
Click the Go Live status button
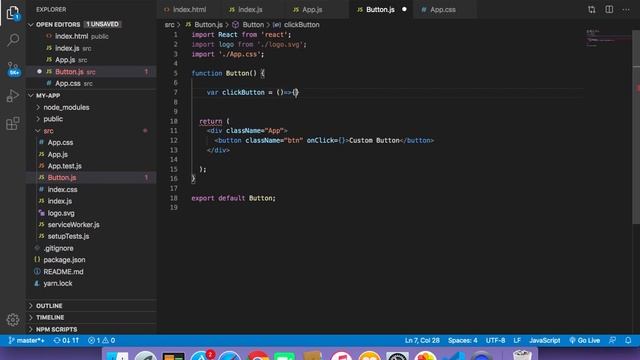point(584,340)
